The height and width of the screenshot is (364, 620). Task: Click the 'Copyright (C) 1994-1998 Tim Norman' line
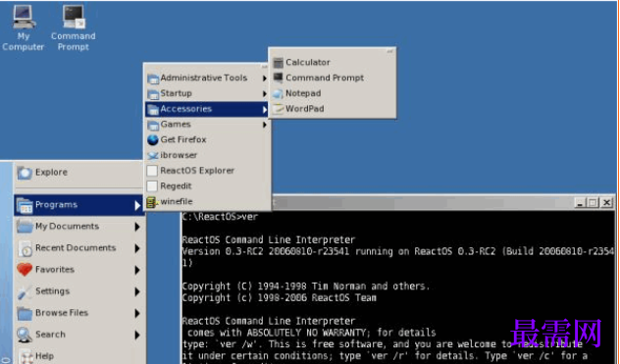306,286
